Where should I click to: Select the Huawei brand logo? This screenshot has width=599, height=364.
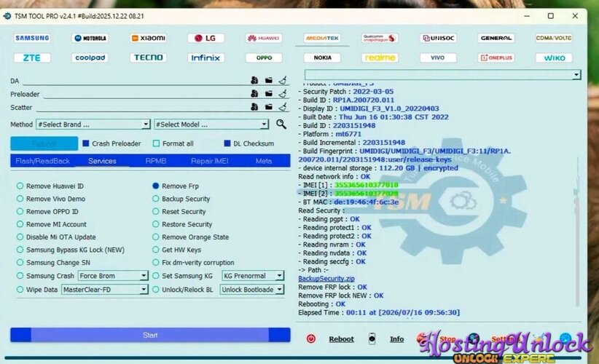tap(264, 38)
